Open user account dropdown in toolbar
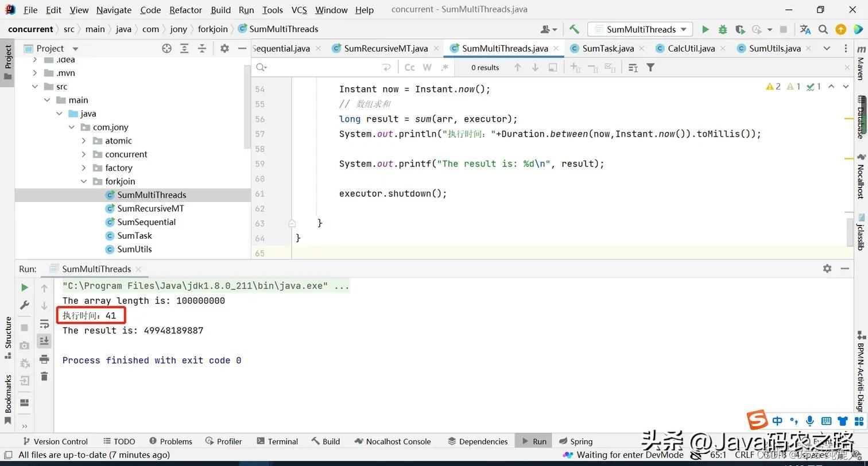 549,29
